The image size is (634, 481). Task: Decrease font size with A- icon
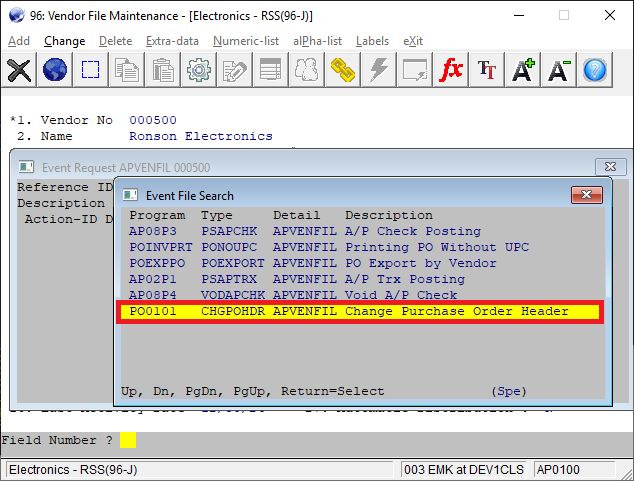pos(559,70)
